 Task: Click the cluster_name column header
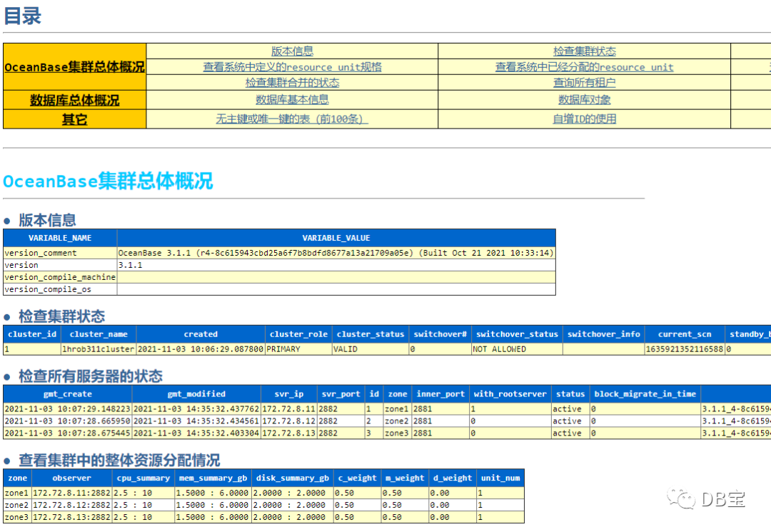click(x=99, y=334)
